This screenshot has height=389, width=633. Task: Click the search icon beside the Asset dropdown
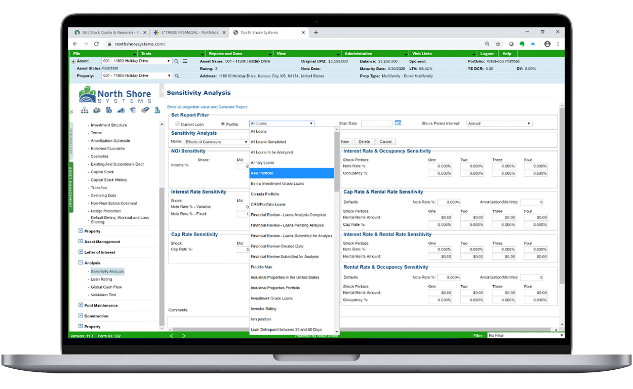coord(176,61)
